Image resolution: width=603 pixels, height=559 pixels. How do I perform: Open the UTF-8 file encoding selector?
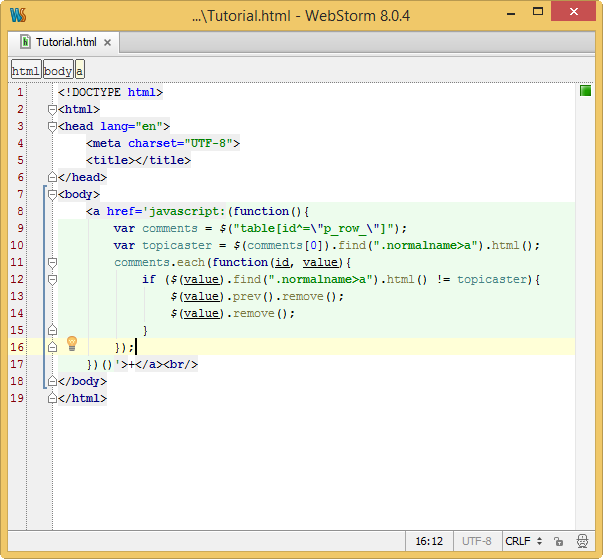477,541
